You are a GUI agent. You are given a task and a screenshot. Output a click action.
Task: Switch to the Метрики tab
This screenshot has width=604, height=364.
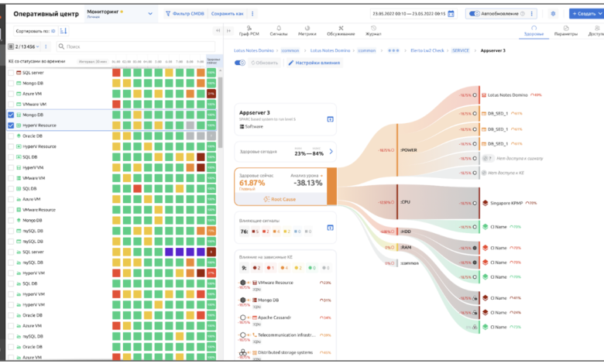pyautogui.click(x=307, y=31)
